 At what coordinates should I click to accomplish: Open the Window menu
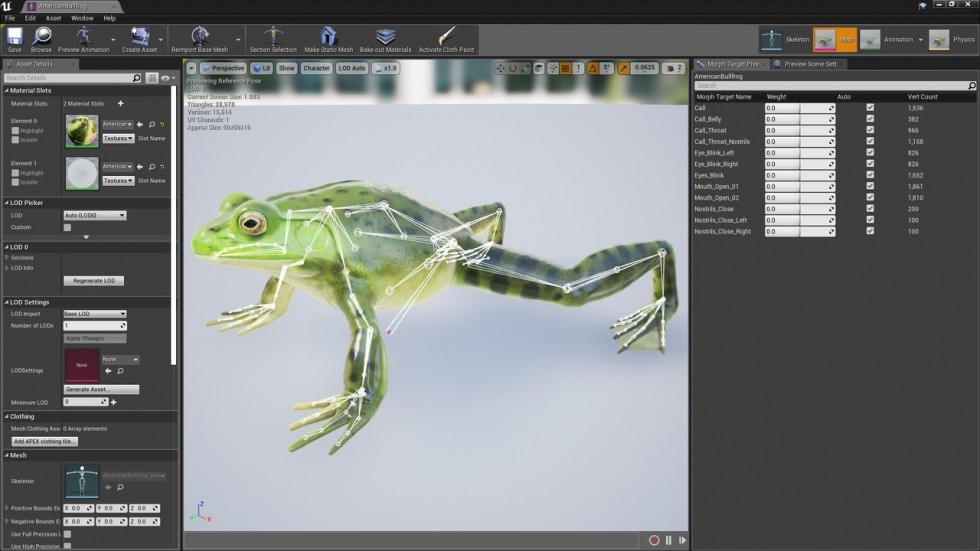(82, 18)
